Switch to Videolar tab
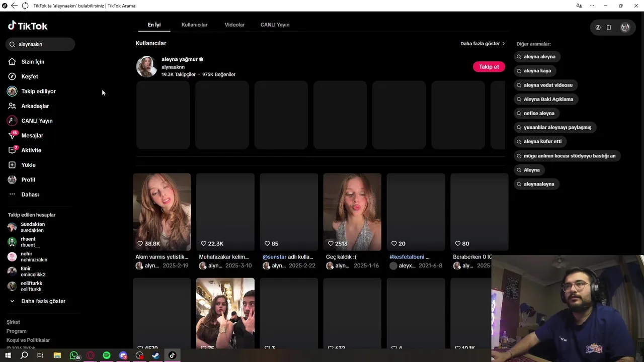This screenshot has width=644, height=362. point(234,25)
